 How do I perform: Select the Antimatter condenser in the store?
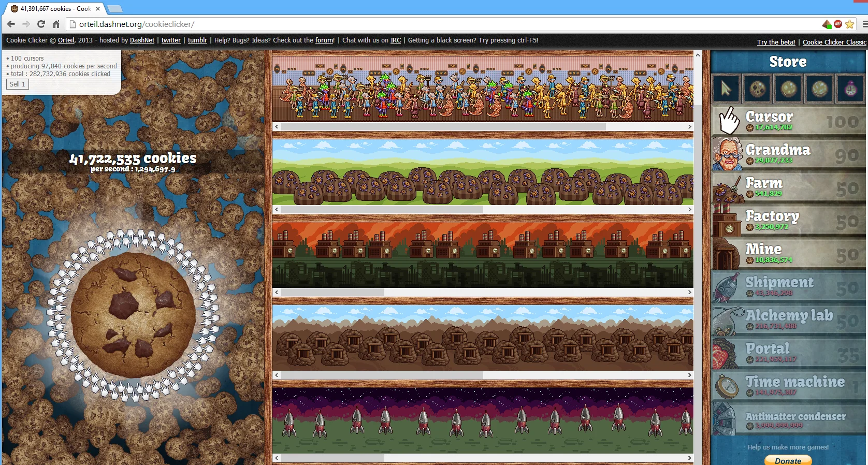(788, 419)
